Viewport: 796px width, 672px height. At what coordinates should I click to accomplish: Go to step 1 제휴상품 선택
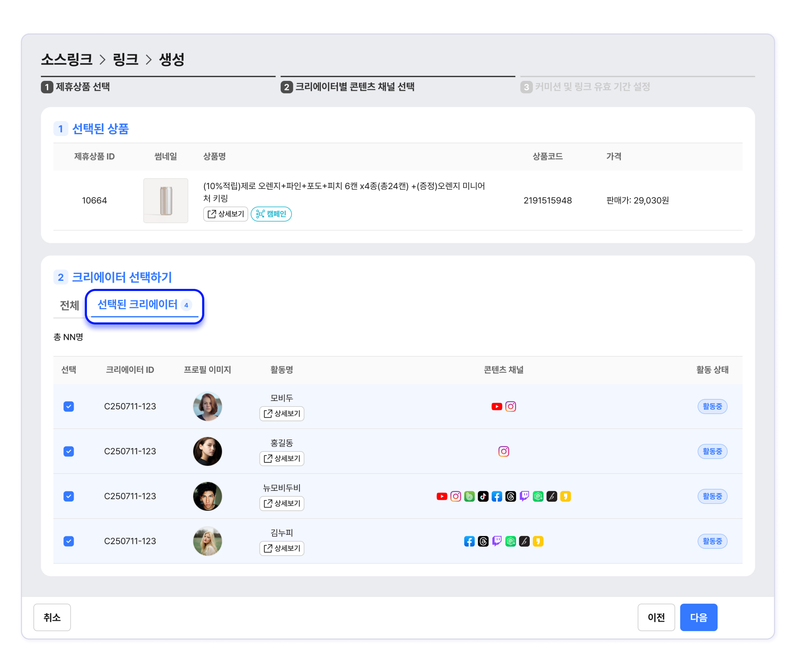tap(75, 87)
